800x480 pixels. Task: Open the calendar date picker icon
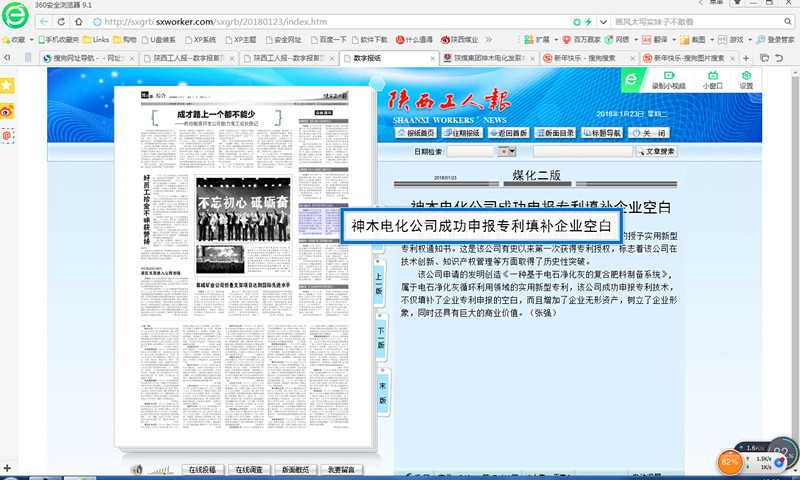(507, 151)
